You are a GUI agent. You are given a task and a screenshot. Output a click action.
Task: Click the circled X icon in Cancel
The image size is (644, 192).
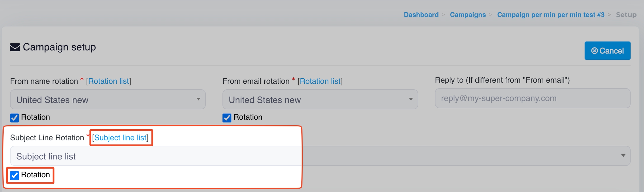pyautogui.click(x=594, y=51)
